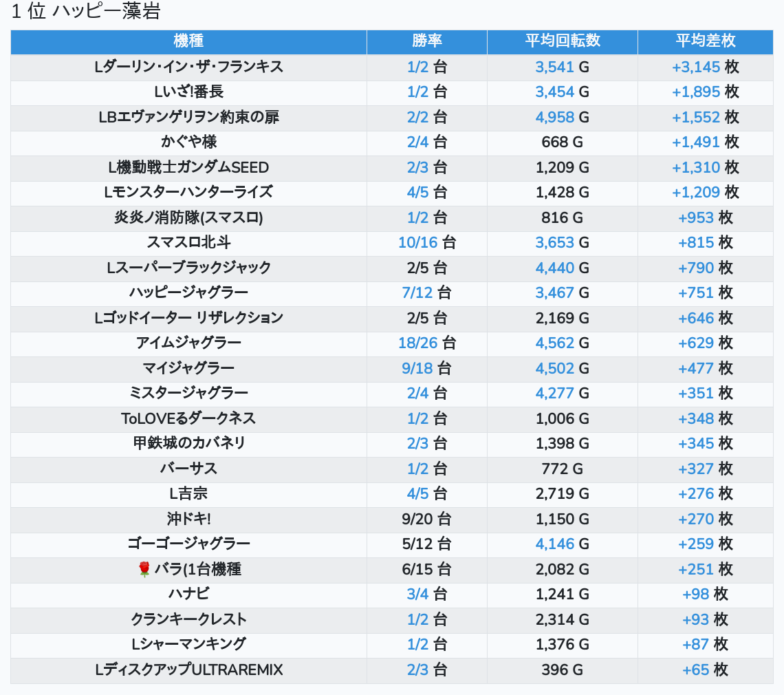Click the +327 value for バーサス
The height and width of the screenshot is (695, 784).
pos(696,469)
